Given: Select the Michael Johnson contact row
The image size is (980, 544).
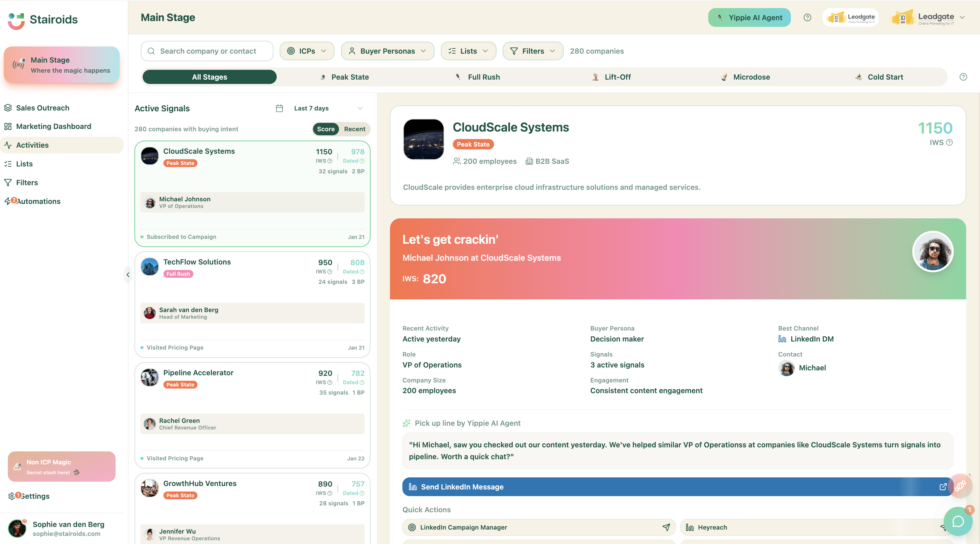Looking at the screenshot, I should pos(252,202).
